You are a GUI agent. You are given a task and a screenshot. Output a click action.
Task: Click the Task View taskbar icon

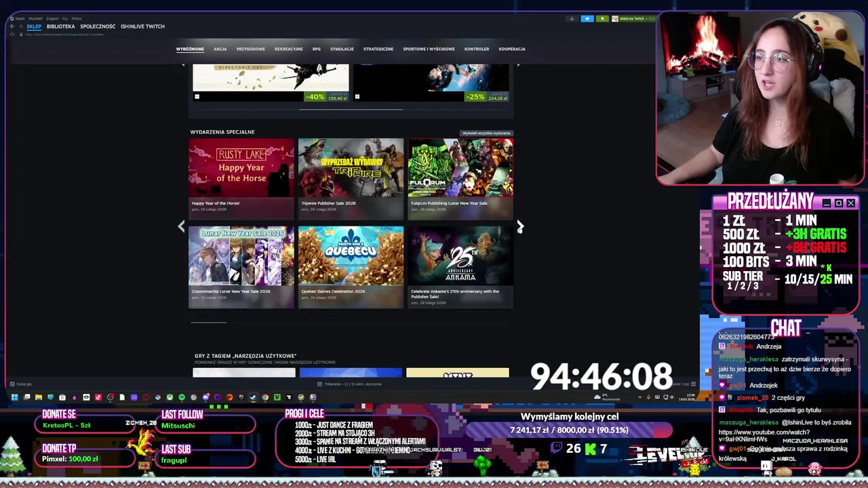(x=26, y=397)
